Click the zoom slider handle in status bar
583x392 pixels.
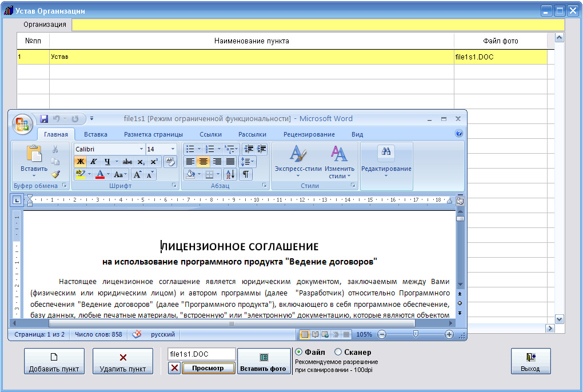(416, 334)
